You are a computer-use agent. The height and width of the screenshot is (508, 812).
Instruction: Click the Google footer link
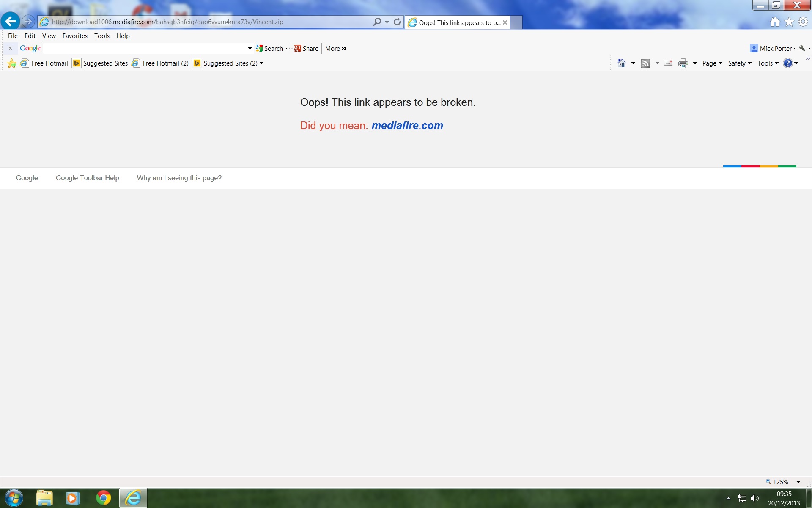tap(27, 178)
